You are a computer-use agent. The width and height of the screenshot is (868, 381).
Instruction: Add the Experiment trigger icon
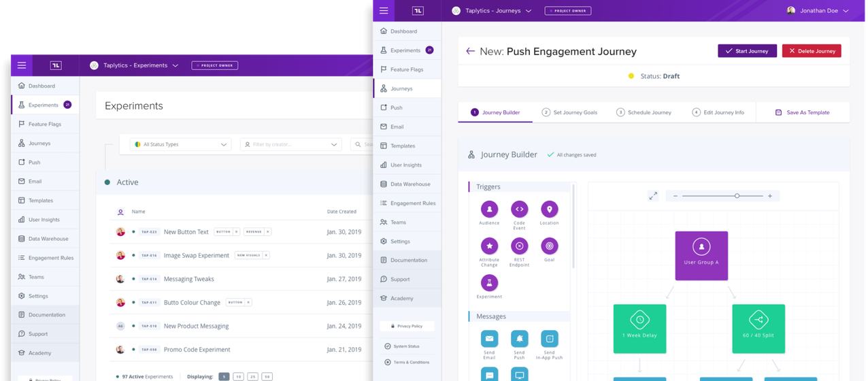point(489,282)
